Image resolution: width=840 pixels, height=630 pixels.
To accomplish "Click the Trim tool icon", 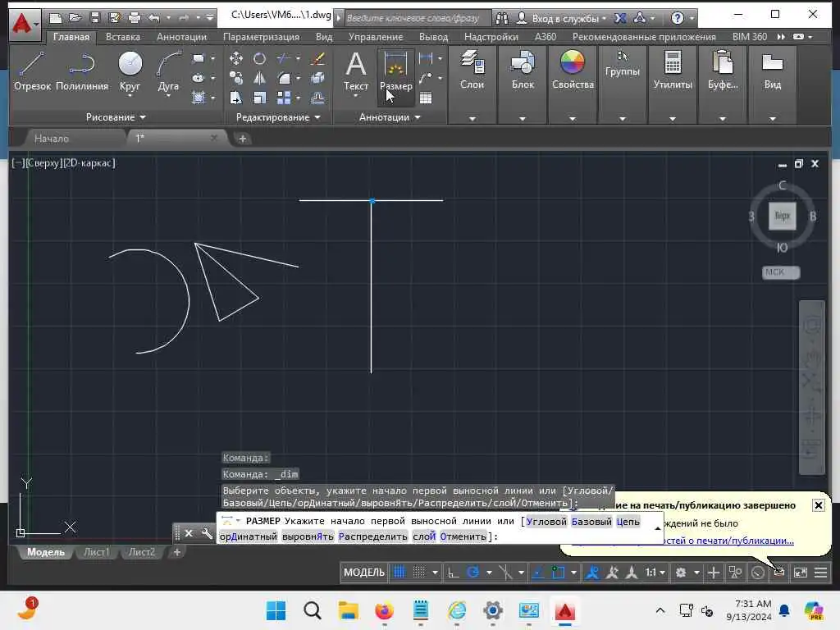I will tap(284, 58).
